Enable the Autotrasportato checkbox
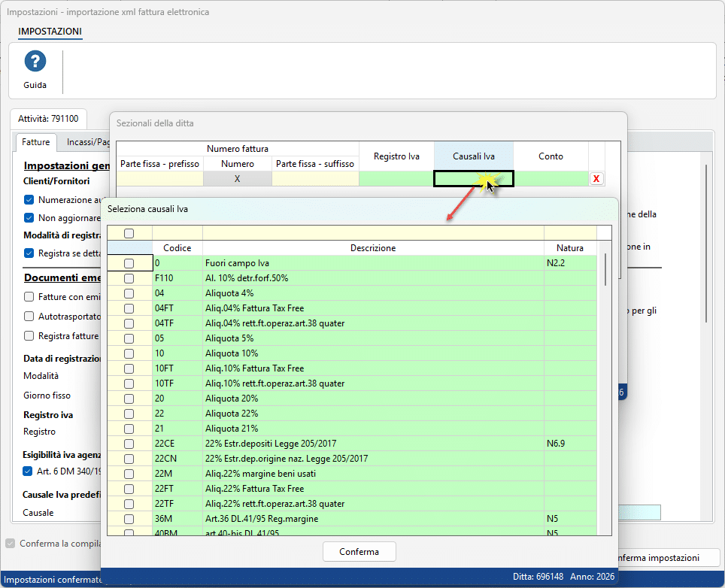This screenshot has width=725, height=588. 29,317
